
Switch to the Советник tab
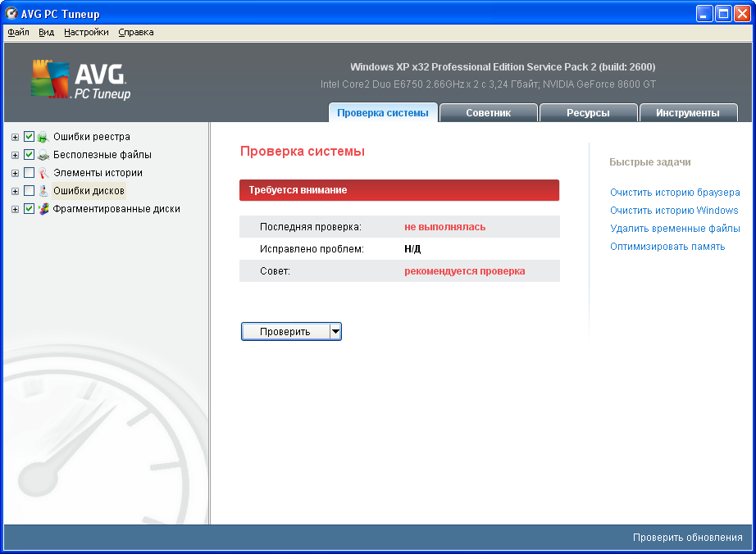click(x=489, y=113)
